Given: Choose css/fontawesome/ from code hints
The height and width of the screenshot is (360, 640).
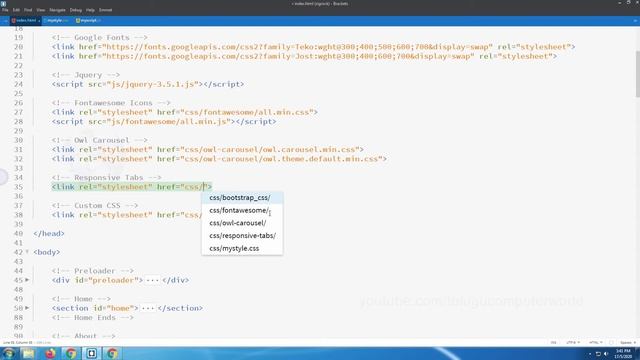Looking at the screenshot, I should 242,210.
